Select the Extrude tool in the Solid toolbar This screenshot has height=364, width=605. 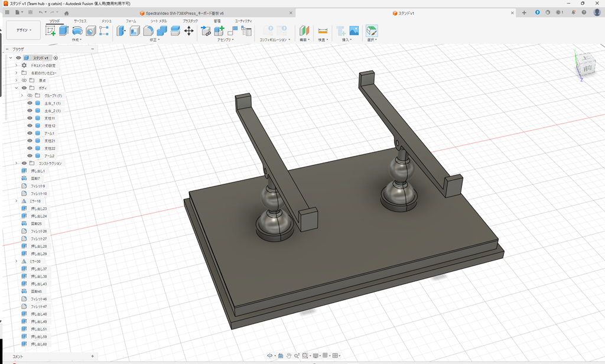click(x=63, y=30)
